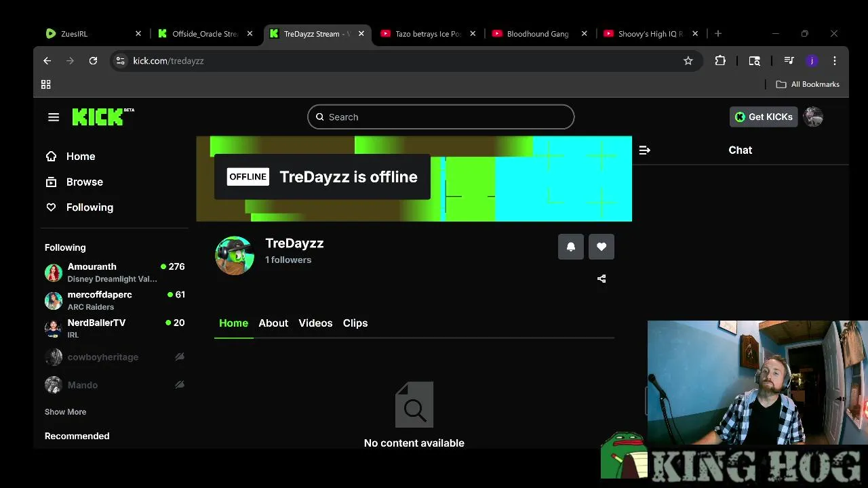868x488 pixels.
Task: Switch to the Videos tab
Action: click(315, 323)
